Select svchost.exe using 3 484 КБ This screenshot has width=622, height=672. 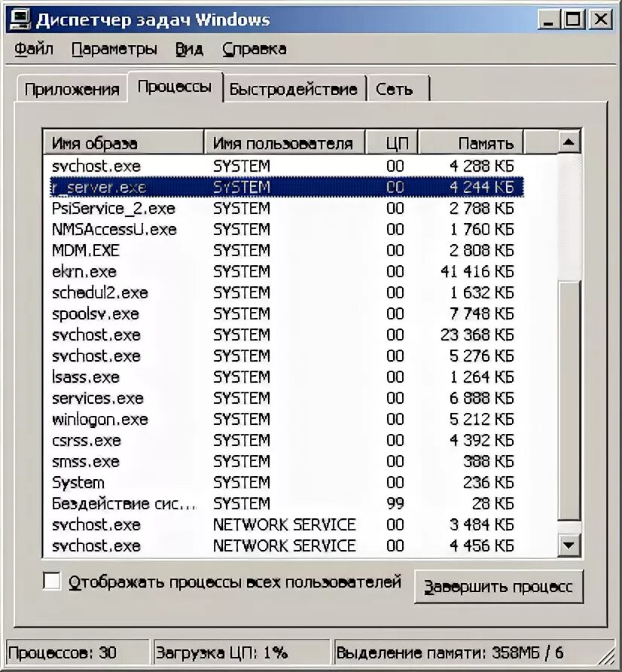282,524
